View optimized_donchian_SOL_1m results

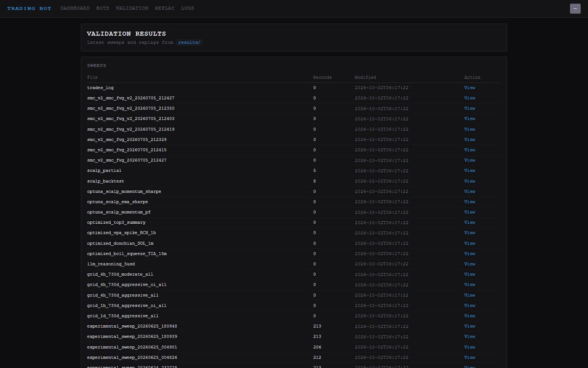(x=469, y=243)
